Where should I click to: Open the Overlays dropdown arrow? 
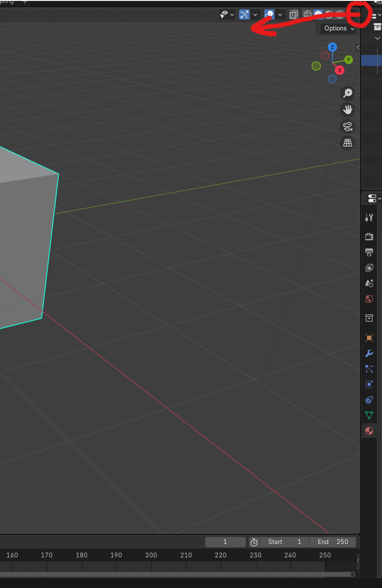coord(280,15)
